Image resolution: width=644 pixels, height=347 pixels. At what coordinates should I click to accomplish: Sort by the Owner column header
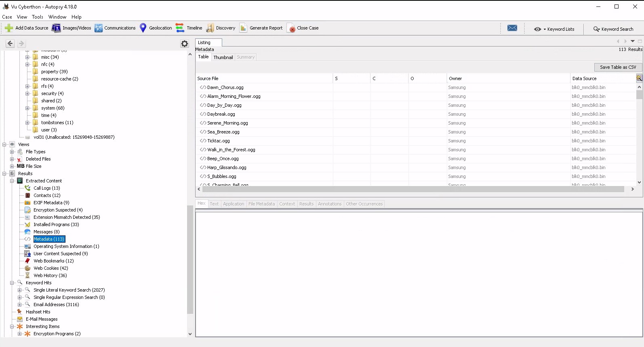pos(508,78)
